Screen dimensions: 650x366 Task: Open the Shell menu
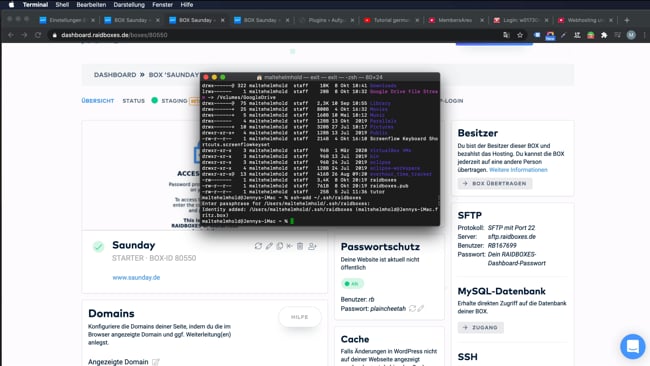(x=62, y=5)
